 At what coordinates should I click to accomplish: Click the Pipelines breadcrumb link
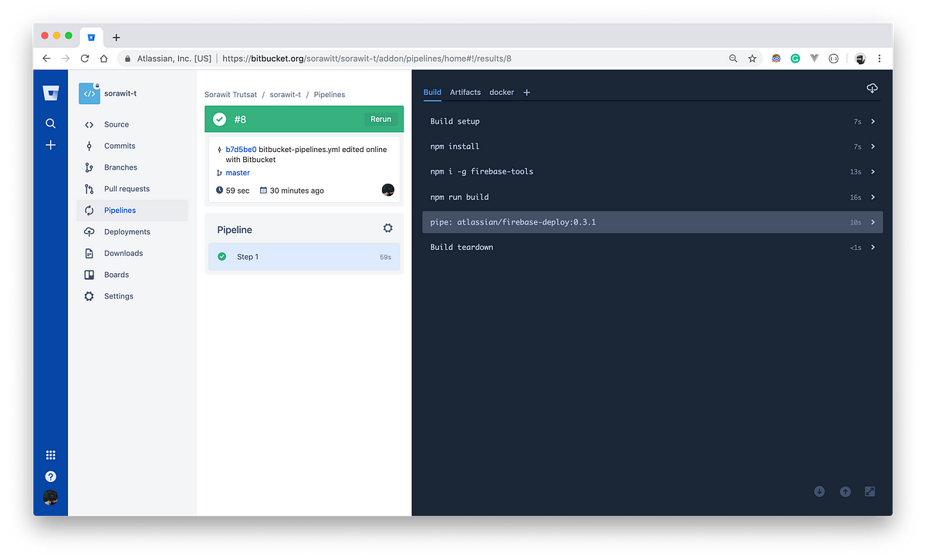(330, 95)
